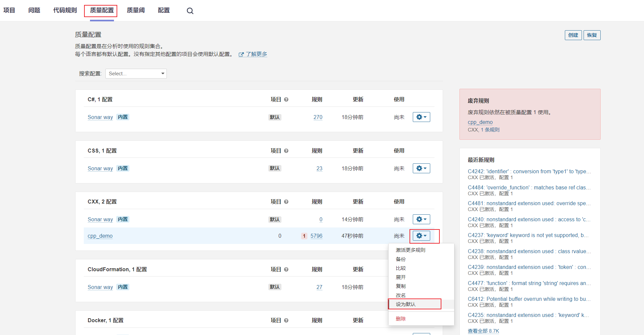Image resolution: width=644 pixels, height=335 pixels.
Task: Click the gear icon on the cpp_demo row
Action: pos(421,236)
